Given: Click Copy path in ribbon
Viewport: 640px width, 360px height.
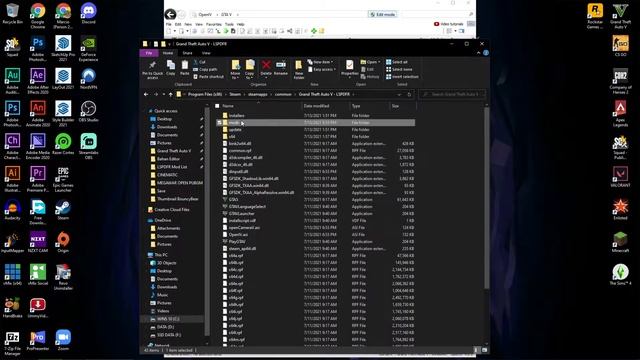Looking at the screenshot, I should [205, 69].
